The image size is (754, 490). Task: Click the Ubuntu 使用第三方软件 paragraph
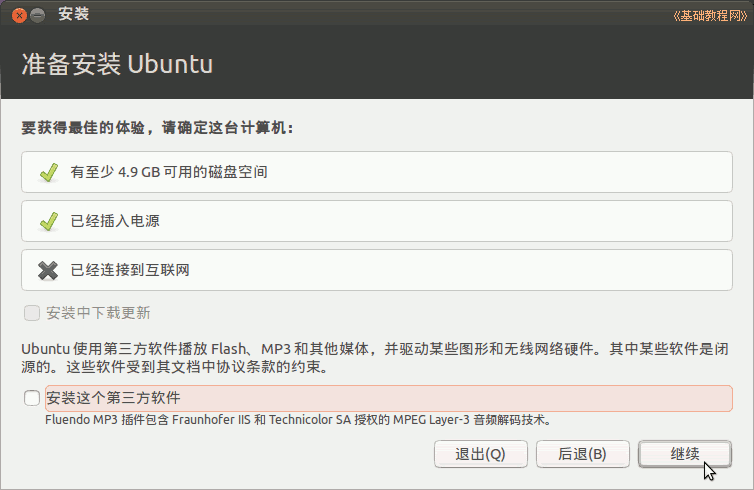pyautogui.click(x=375, y=358)
